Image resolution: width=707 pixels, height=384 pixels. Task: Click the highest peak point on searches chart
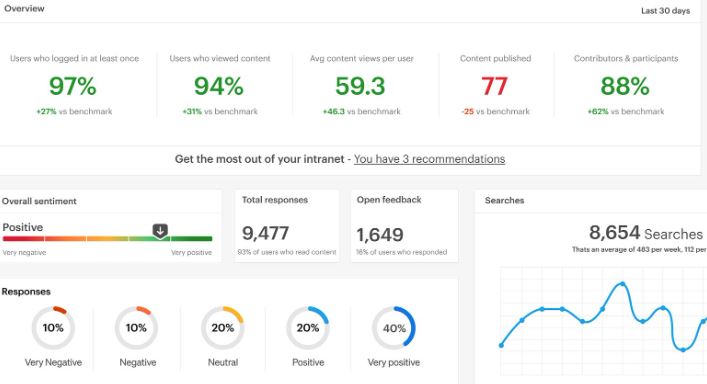pyautogui.click(x=623, y=284)
